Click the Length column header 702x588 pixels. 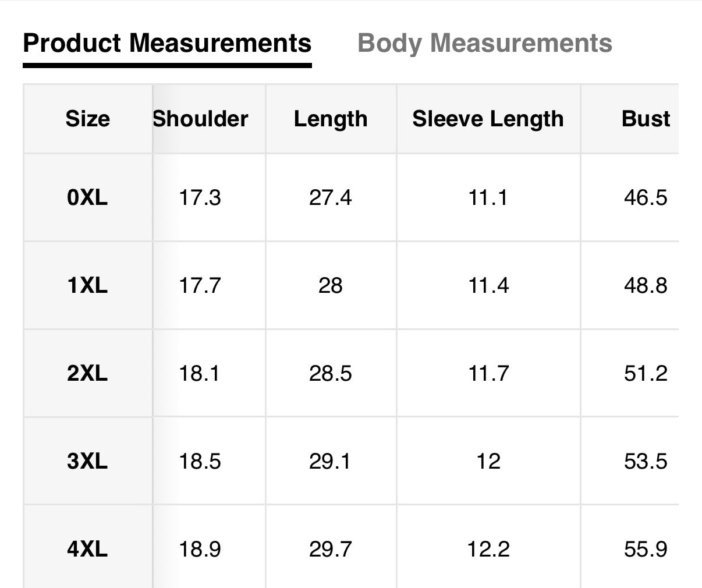331,119
